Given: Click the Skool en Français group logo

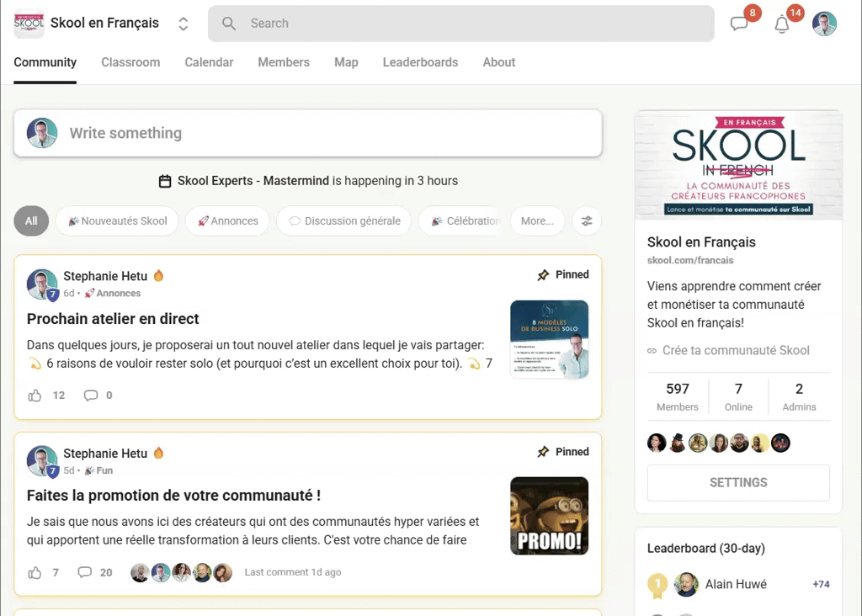Looking at the screenshot, I should point(29,23).
